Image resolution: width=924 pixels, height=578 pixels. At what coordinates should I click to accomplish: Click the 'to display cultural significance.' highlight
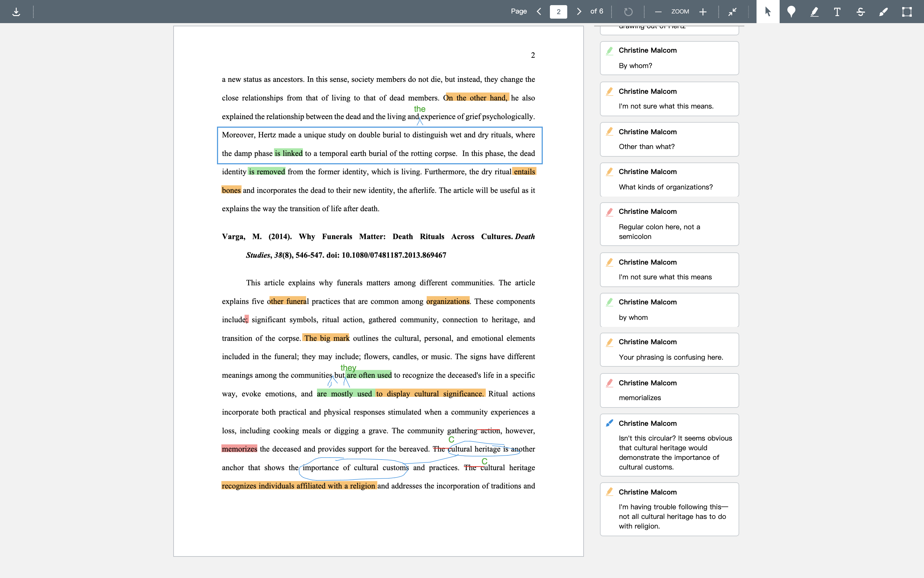(x=430, y=394)
